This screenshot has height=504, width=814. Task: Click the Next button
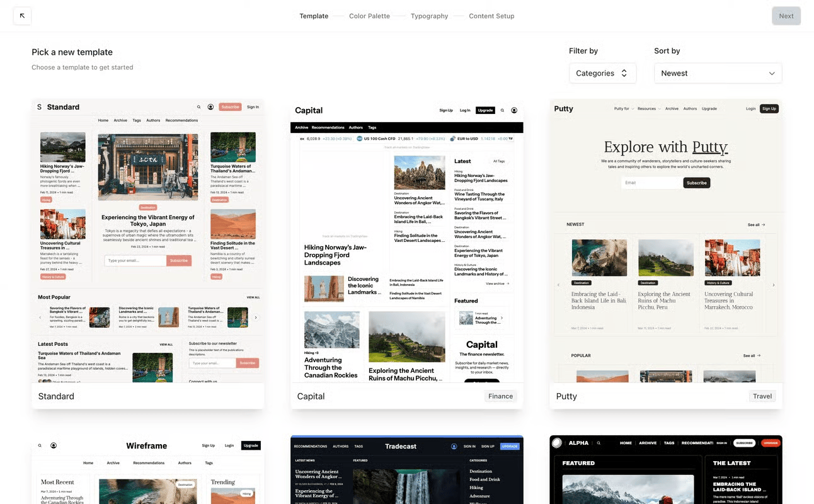[x=786, y=16]
